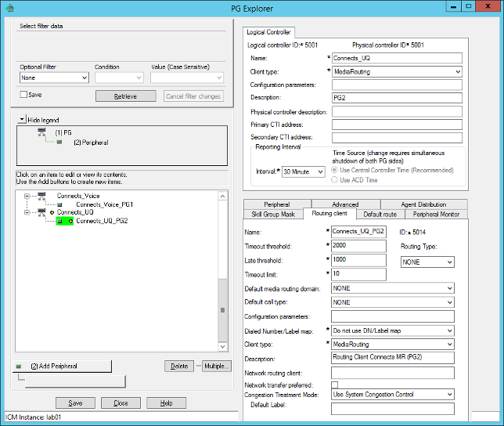Click the Timeout limit field
Screen dimensions: 504x426
point(358,274)
